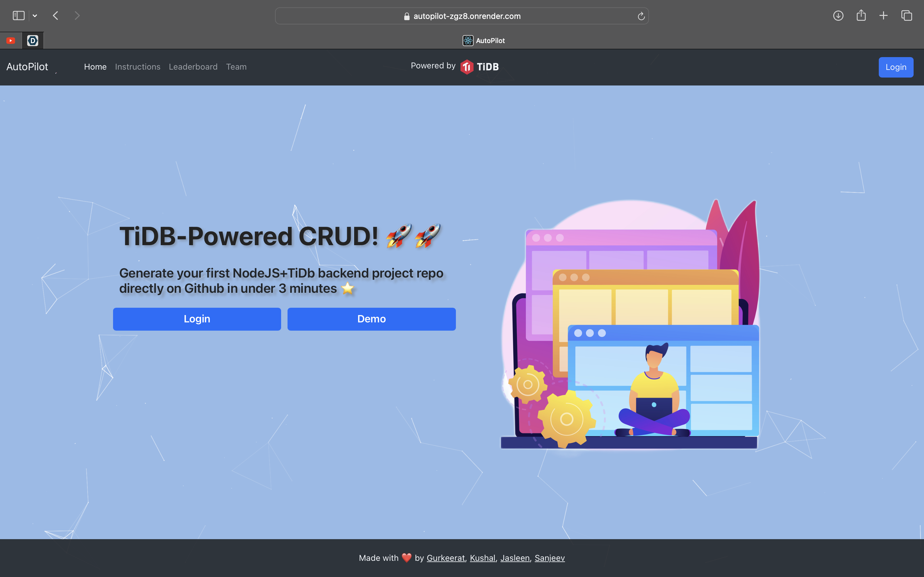Open a new tab with plus icon

pyautogui.click(x=884, y=16)
